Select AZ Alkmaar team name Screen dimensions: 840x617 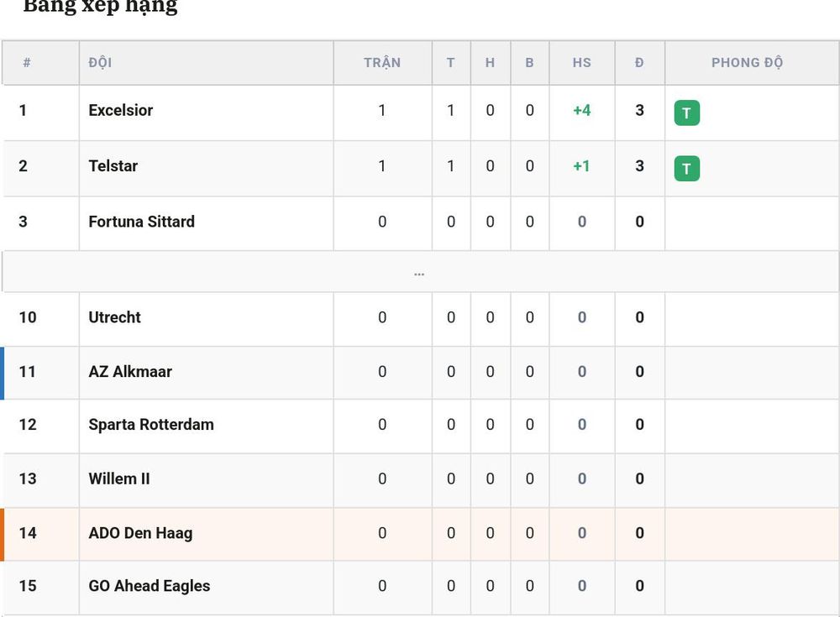pyautogui.click(x=130, y=372)
